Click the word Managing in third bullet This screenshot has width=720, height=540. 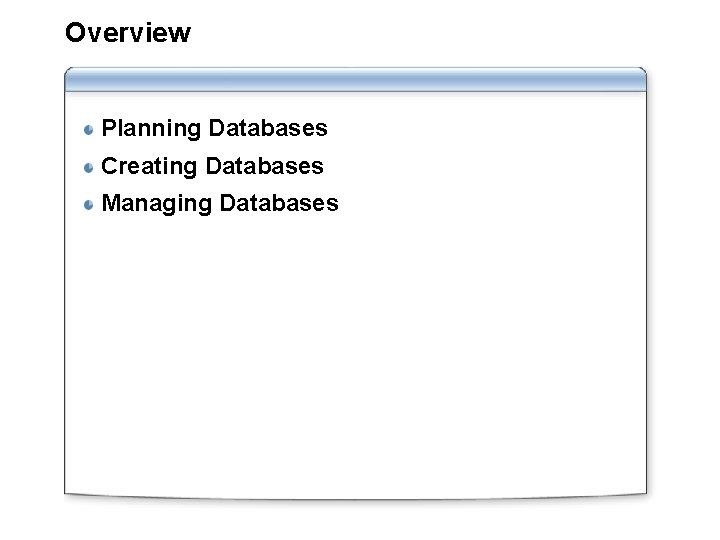[x=157, y=203]
